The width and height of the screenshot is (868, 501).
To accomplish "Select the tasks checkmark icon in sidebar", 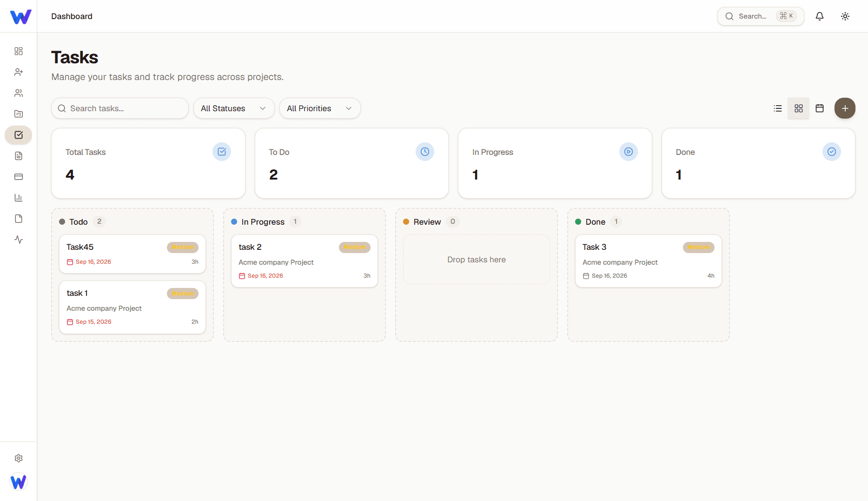I will click(x=19, y=135).
